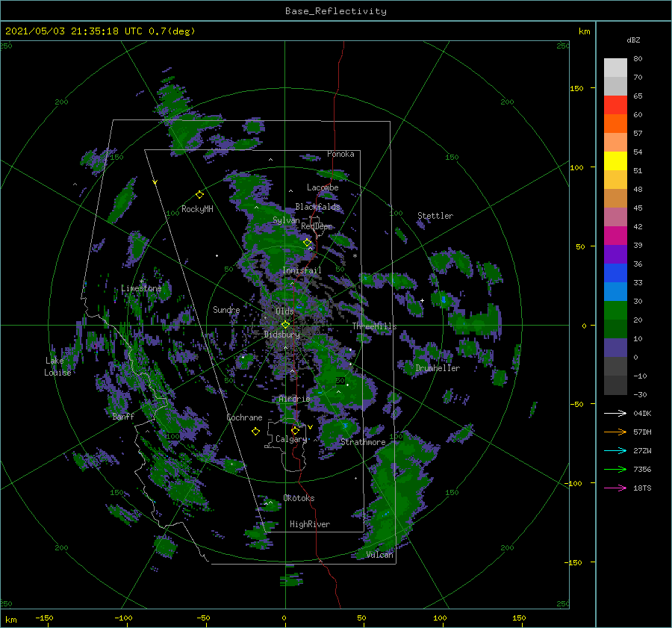672x628 pixels.
Task: Select the bright green 20-30 dBZ band
Action: click(615, 311)
